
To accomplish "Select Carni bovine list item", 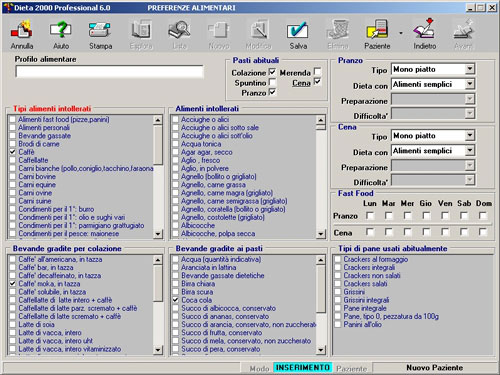I will pos(37,177).
